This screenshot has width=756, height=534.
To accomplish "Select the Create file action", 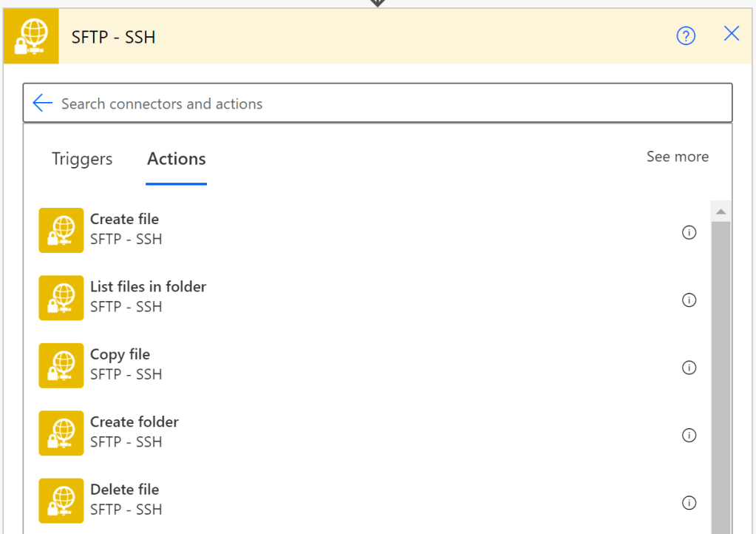I will (124, 220).
